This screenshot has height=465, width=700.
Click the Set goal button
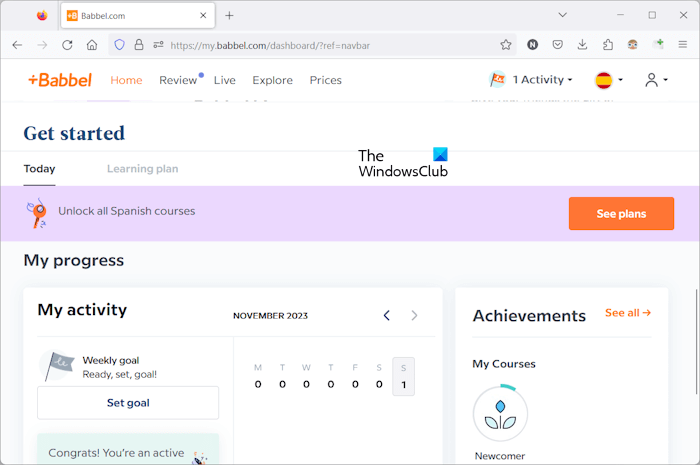tap(128, 403)
